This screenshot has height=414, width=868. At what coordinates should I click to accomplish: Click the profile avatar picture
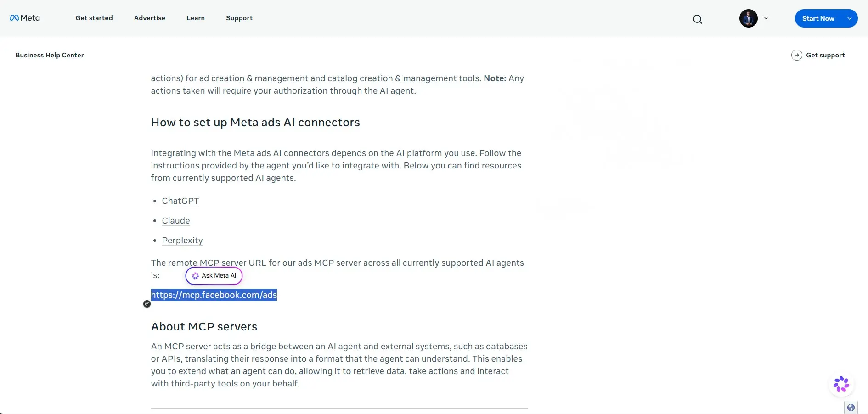[x=748, y=18]
